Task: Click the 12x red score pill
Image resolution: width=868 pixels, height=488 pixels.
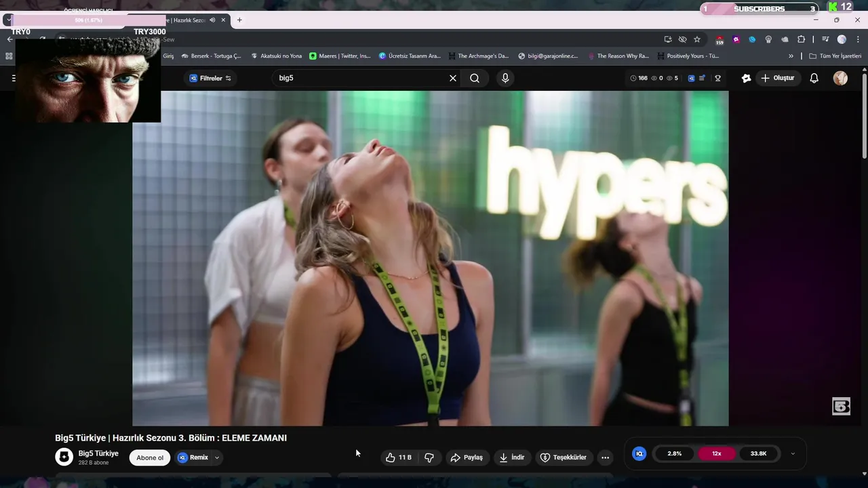Action: coord(716,453)
